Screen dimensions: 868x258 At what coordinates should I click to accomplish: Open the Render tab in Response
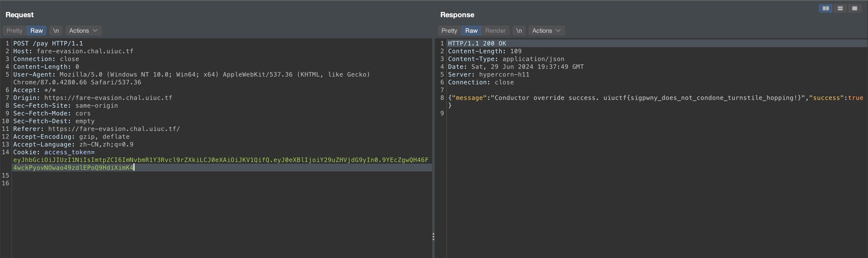495,31
